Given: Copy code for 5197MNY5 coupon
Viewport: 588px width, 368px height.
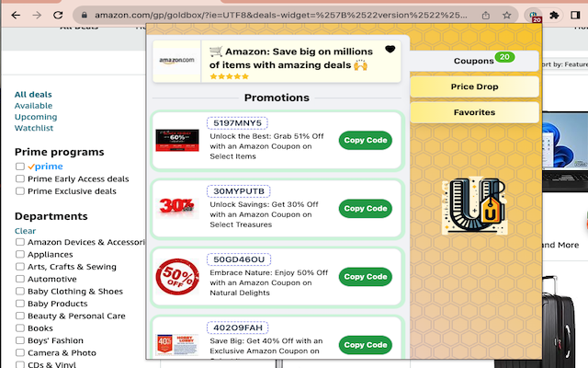Looking at the screenshot, I should [x=366, y=140].
